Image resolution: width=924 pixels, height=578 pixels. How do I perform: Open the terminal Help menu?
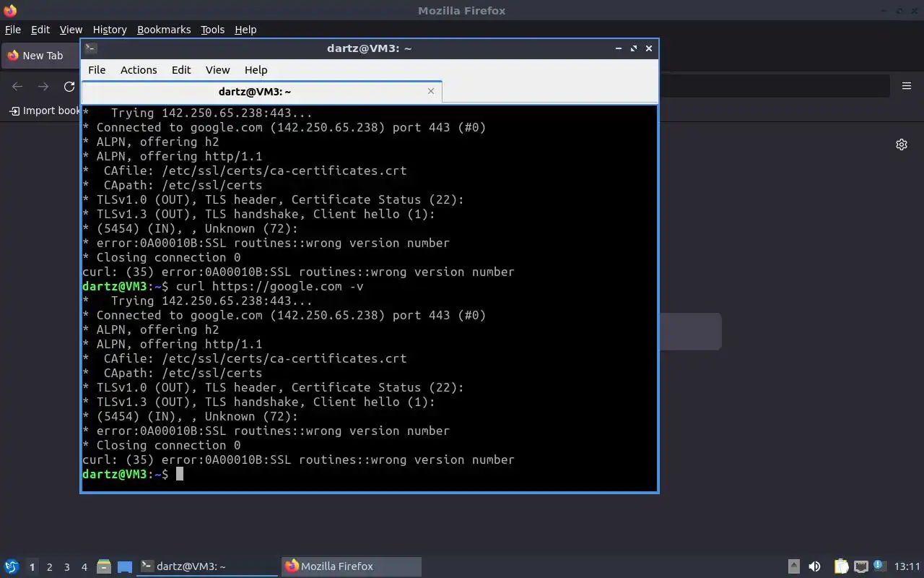[256, 70]
